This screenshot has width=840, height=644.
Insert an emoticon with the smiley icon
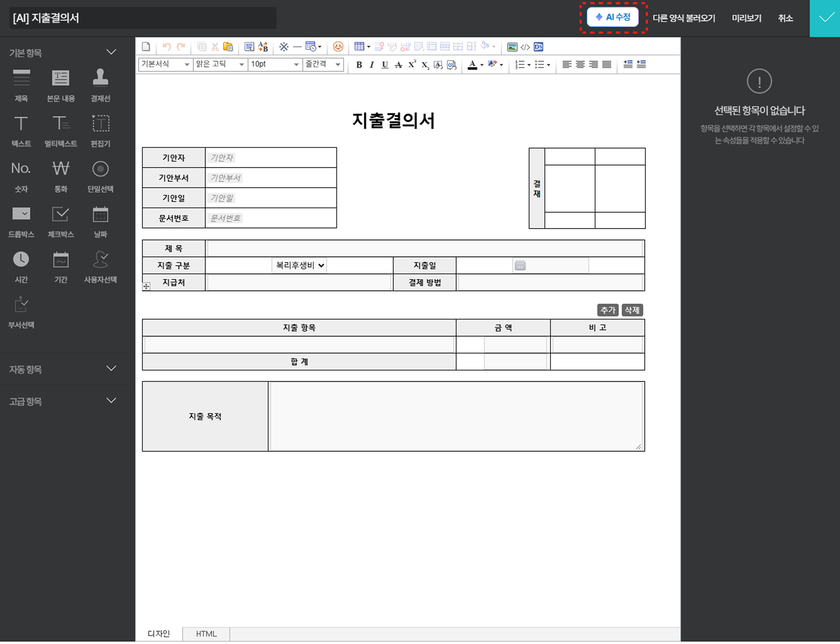[338, 47]
